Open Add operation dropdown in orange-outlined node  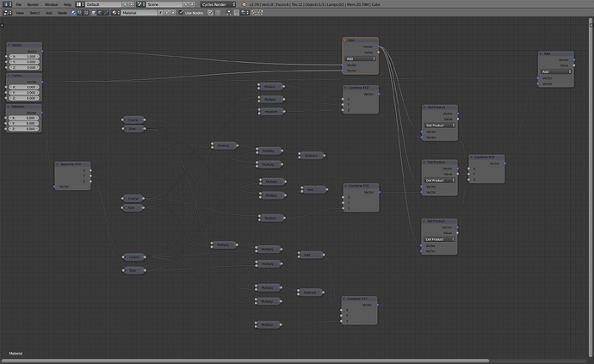tap(360, 59)
